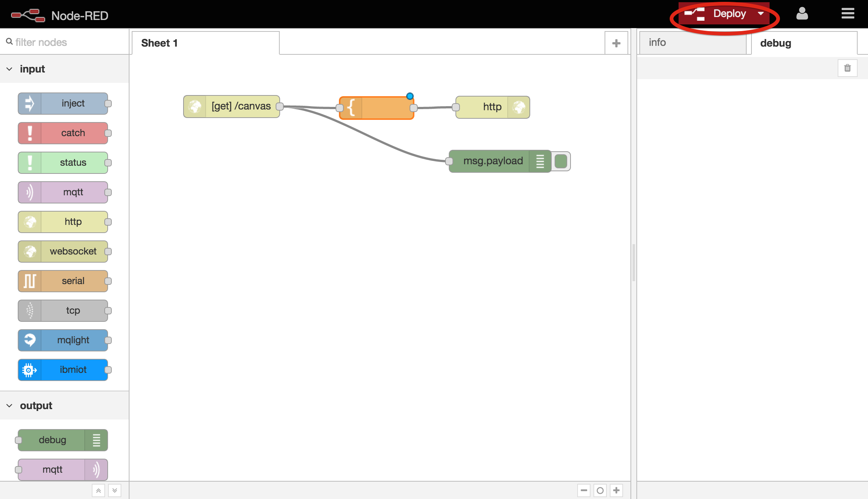Click the inject input node icon
The height and width of the screenshot is (499, 868).
coord(30,103)
